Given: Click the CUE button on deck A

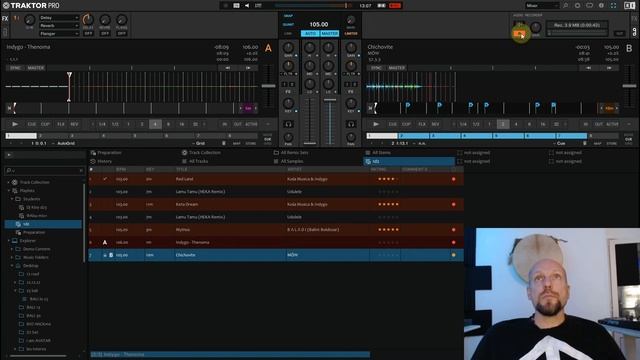Looking at the screenshot, I should pyautogui.click(x=32, y=124).
